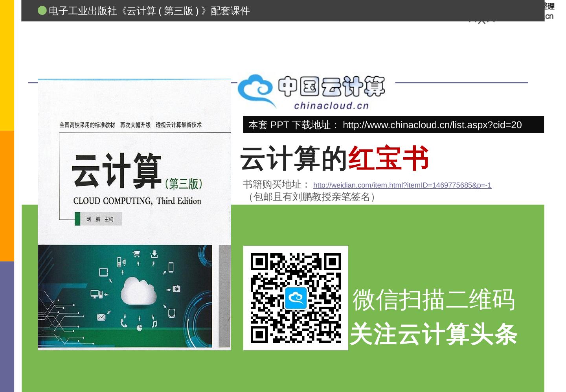The height and width of the screenshot is (392, 566).
Task: Click the cover tagline 全国高校采用的标准教材
Action: pyautogui.click(x=87, y=125)
